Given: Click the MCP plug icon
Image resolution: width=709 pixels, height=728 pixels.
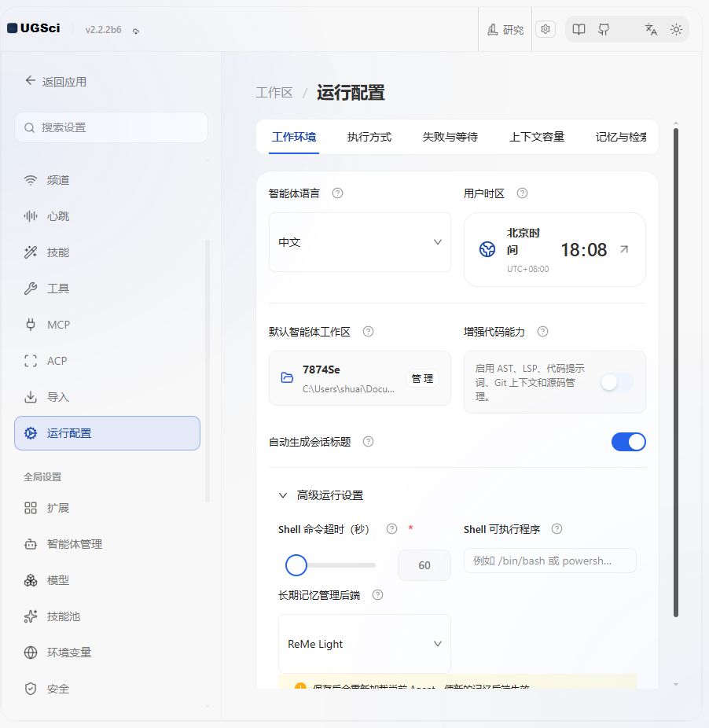Looking at the screenshot, I should click(31, 325).
